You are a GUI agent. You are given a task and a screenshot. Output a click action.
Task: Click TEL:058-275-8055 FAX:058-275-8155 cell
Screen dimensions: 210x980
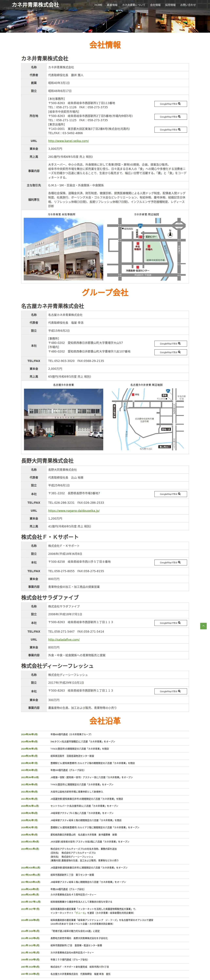(x=117, y=571)
